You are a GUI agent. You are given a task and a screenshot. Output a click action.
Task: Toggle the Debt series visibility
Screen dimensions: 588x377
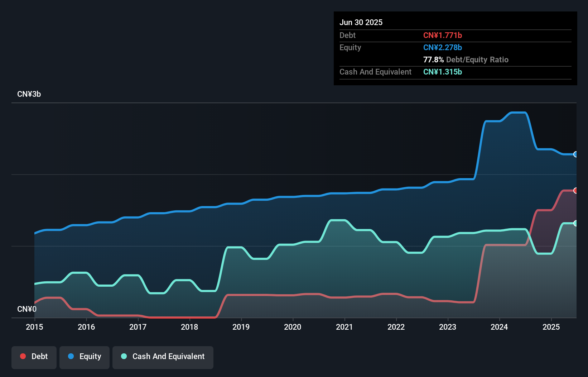[x=34, y=357]
